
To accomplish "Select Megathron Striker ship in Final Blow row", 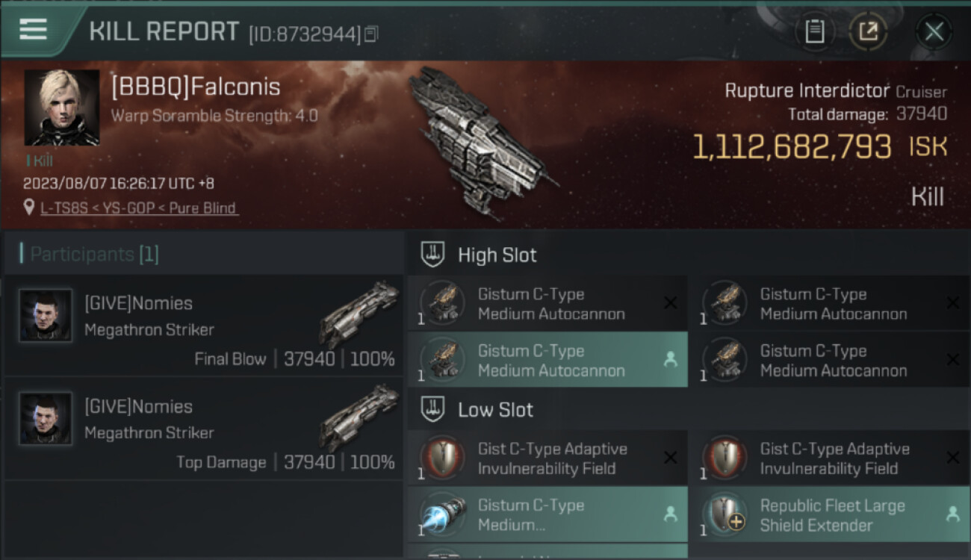I will (361, 312).
